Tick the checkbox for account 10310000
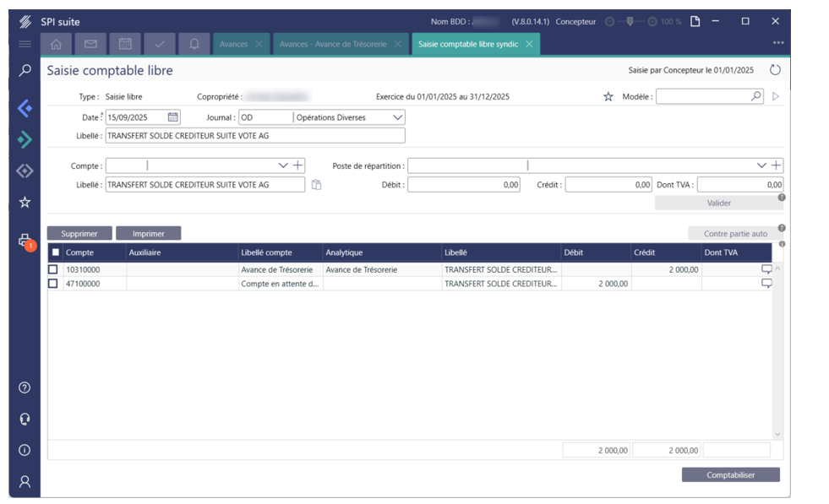This screenshot has width=829, height=504. 53,269
